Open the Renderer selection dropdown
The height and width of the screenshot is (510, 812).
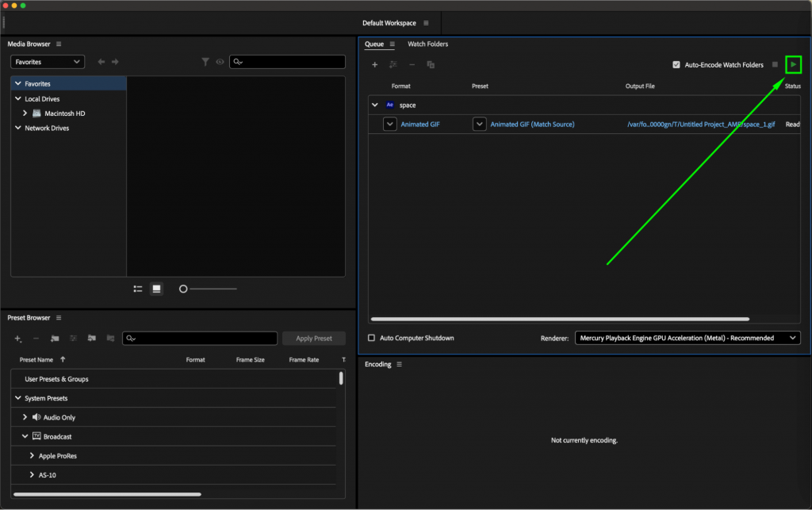pyautogui.click(x=687, y=337)
